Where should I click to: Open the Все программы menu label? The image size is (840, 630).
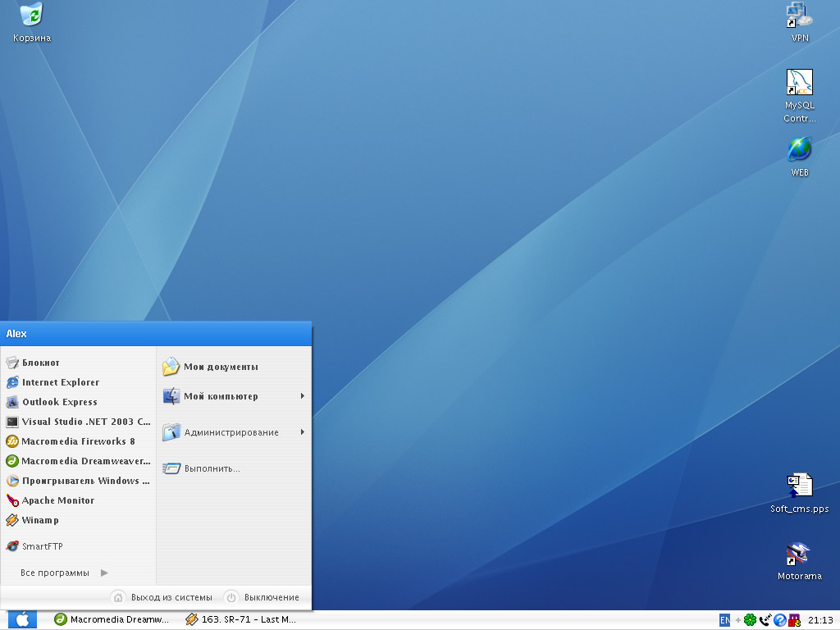point(55,573)
